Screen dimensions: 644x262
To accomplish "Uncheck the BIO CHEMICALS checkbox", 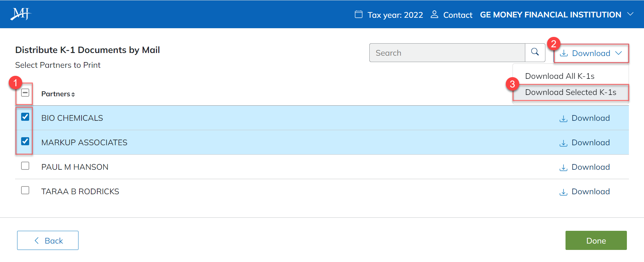I will 25,117.
